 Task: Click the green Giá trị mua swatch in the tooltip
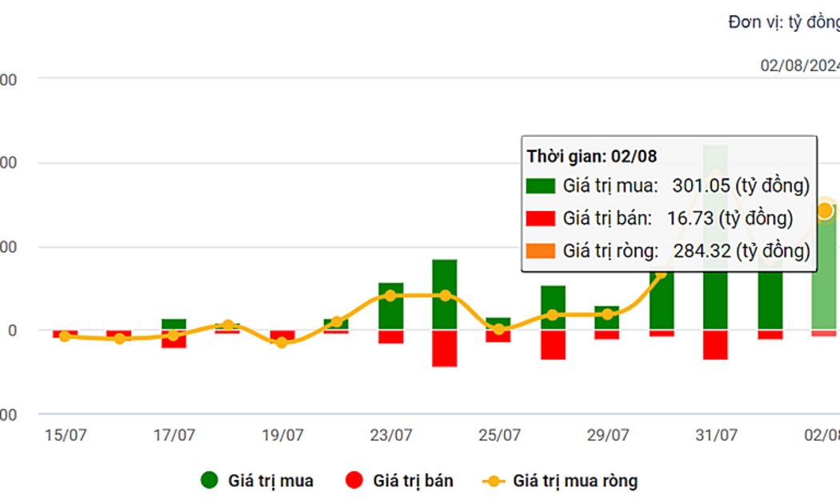click(x=541, y=186)
